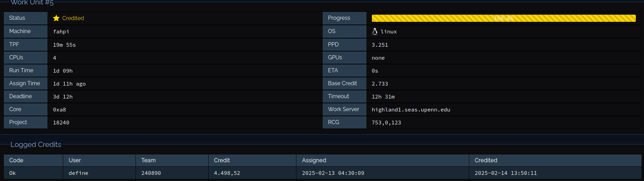
Task: Select Base Credit value 2.733
Action: coord(380,84)
